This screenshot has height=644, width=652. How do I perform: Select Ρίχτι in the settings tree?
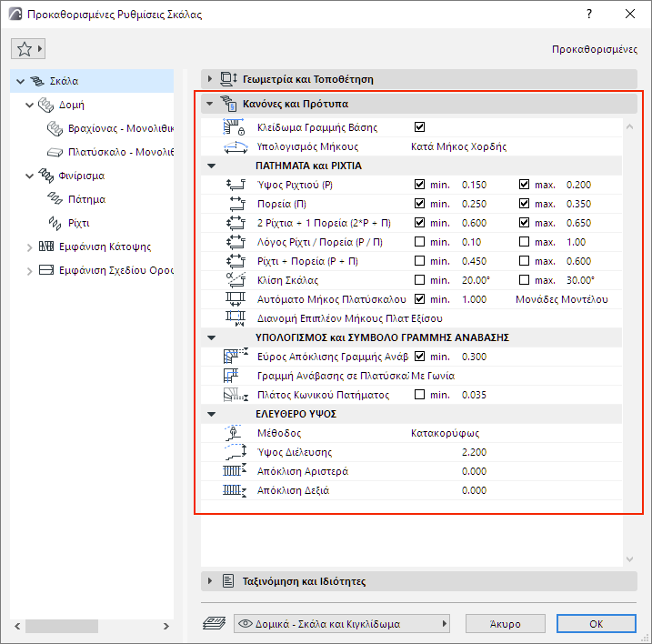[78, 223]
